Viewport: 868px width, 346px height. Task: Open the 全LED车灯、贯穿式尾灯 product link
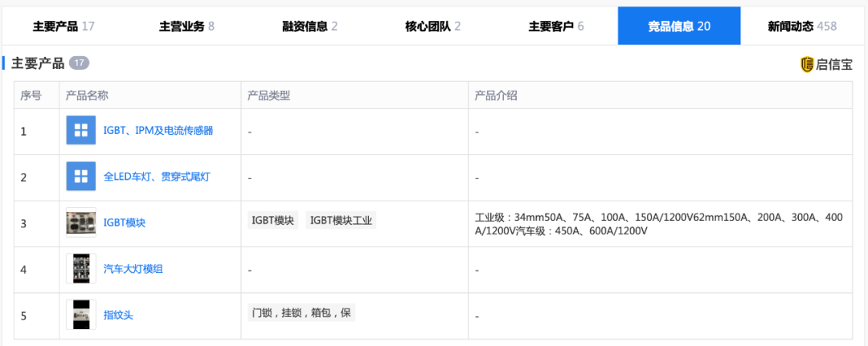[x=157, y=177]
